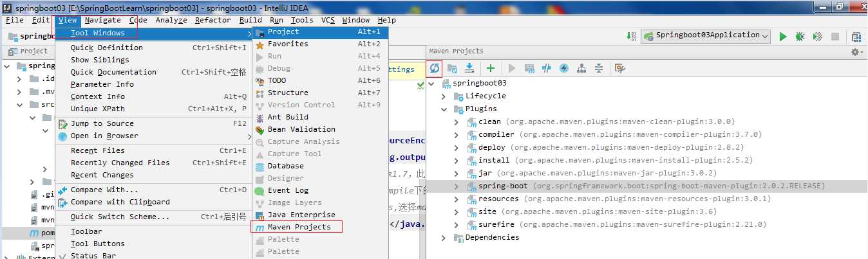Screen dimensions: 868x259
Task: Select Favorites star in submenu
Action: [x=320, y=44]
